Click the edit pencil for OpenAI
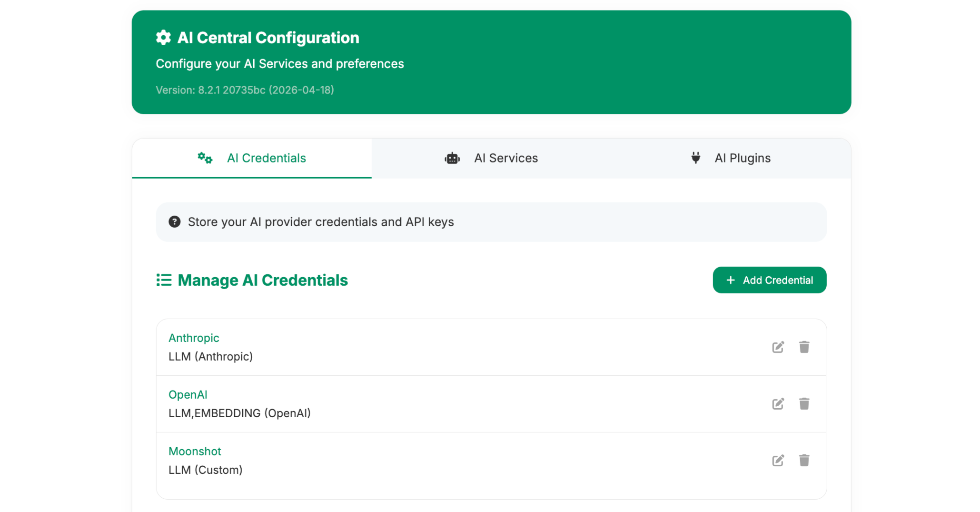Screen dimensions: 980x512 pyautogui.click(x=778, y=404)
